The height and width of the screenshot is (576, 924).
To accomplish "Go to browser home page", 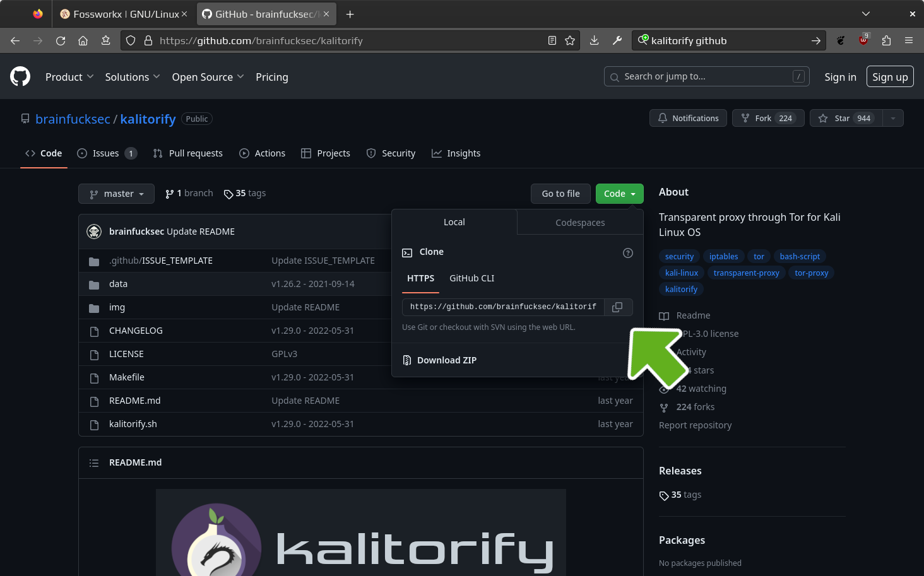I will pyautogui.click(x=83, y=40).
